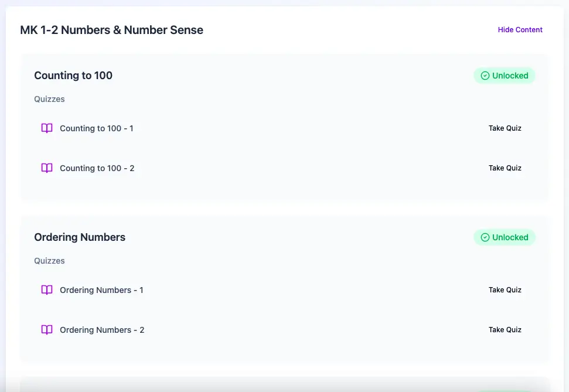Viewport: 569px width, 392px height.
Task: Open quiz title Ordering Numbers - 1
Action: pos(101,291)
